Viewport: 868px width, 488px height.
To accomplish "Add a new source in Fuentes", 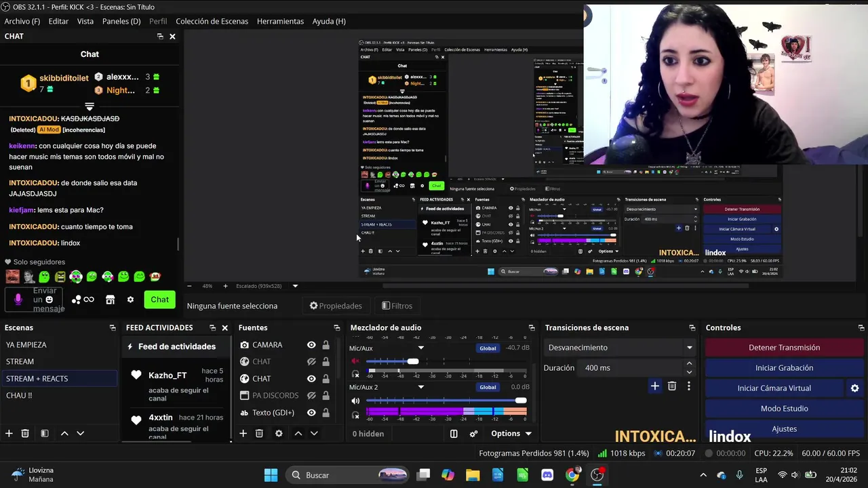I will [x=243, y=433].
